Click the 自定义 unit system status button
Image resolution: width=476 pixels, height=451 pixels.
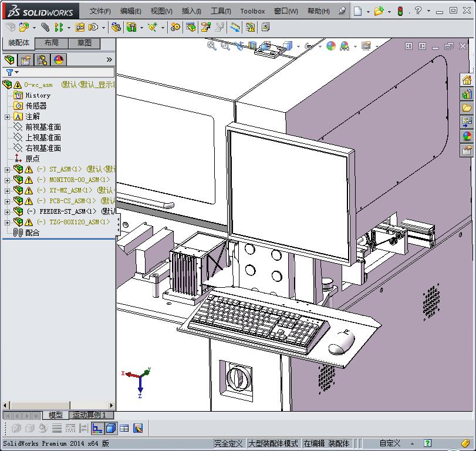390,444
